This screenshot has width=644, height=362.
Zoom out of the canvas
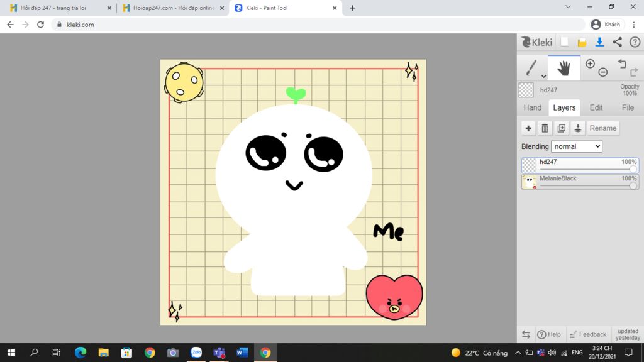point(603,72)
